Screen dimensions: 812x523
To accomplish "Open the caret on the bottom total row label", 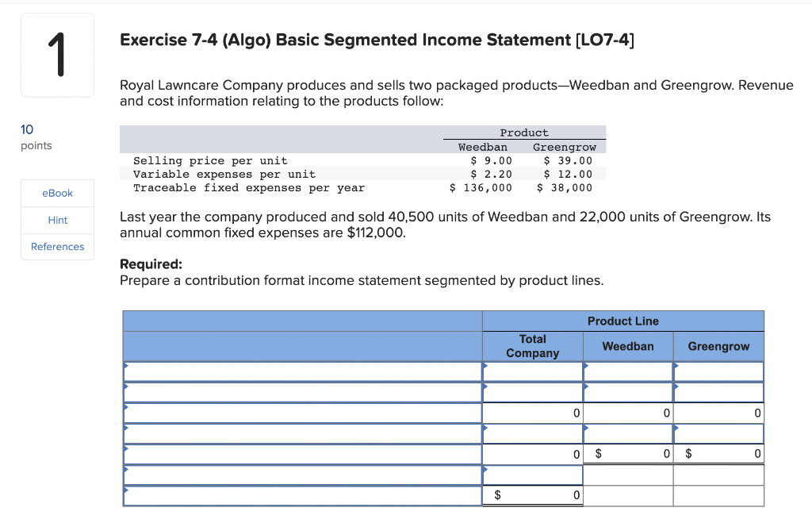I will coord(126,491).
